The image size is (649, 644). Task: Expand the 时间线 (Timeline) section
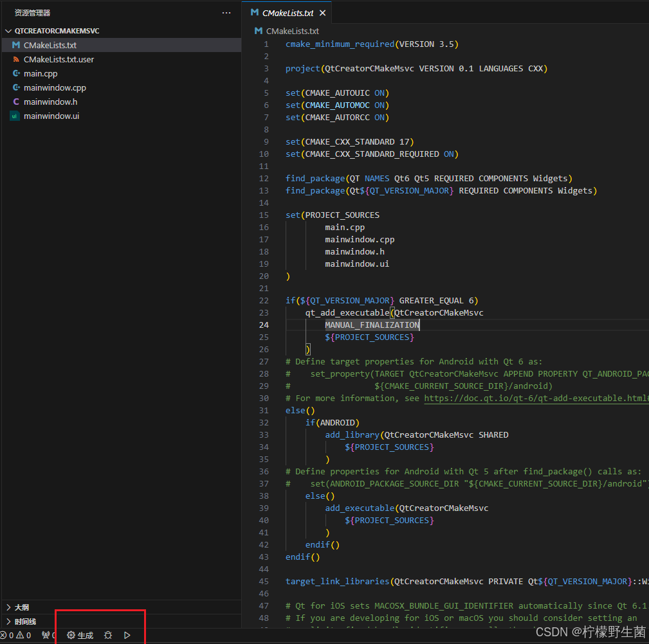click(x=25, y=622)
